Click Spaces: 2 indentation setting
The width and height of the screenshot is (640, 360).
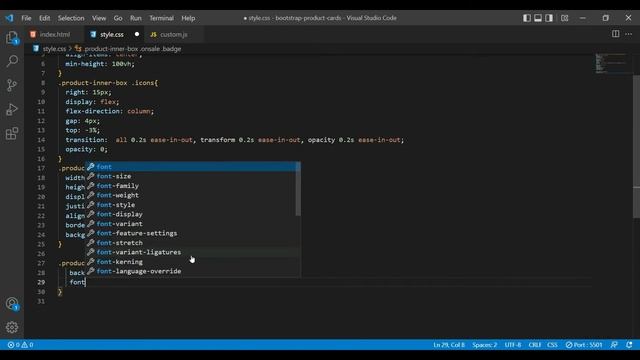click(x=484, y=345)
